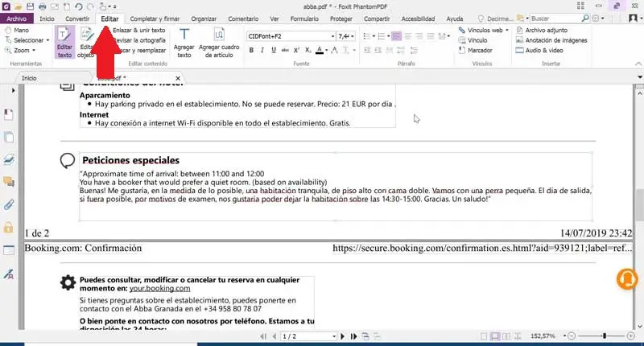Toggle facing pages view mode
Image resolution: width=644 pixels, height=346 pixels.
(506, 336)
